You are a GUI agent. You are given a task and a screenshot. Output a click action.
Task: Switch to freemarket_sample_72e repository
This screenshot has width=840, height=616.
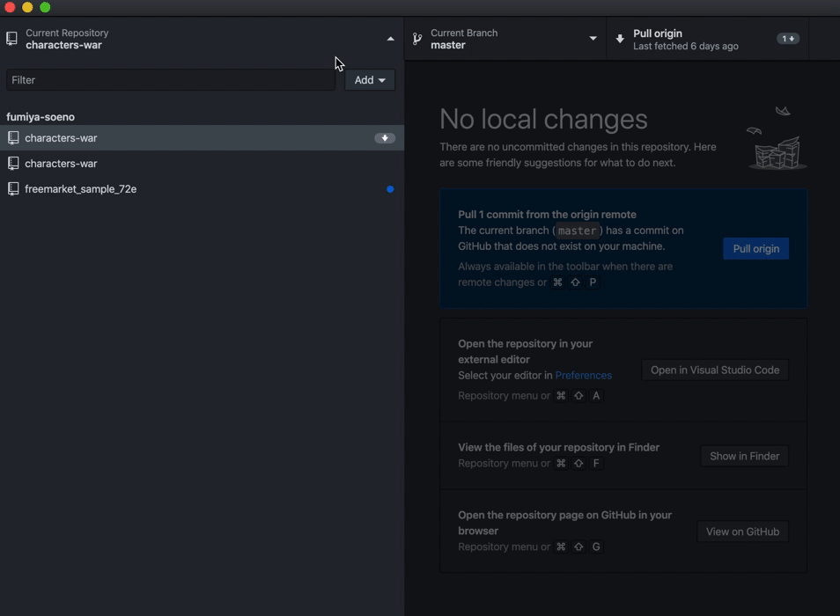81,189
